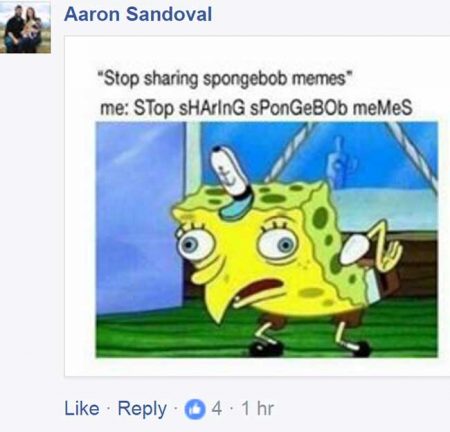
Task: Open Aaron Sandoval's profile picture
Action: (x=25, y=28)
